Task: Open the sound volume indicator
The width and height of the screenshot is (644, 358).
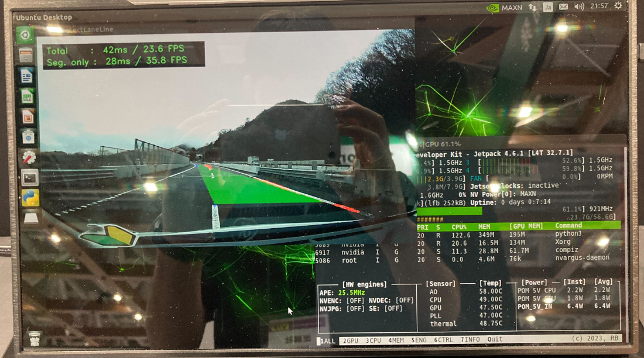Action: [x=579, y=6]
